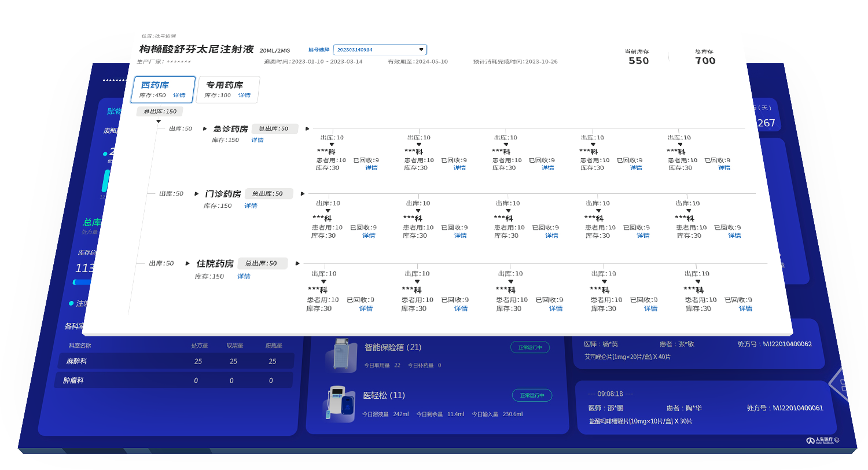
Task: Click the 艾司唑仑片 prescription line
Action: click(628, 357)
